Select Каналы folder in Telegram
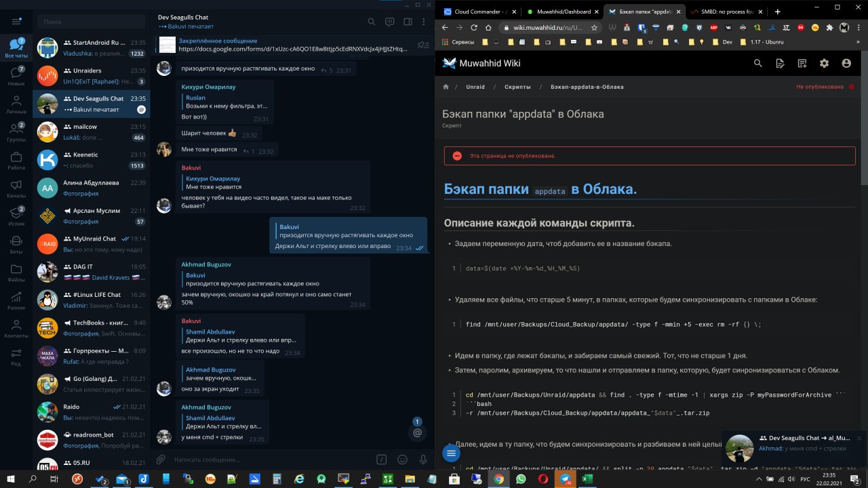Screen dimensions: 868x488 point(16,187)
